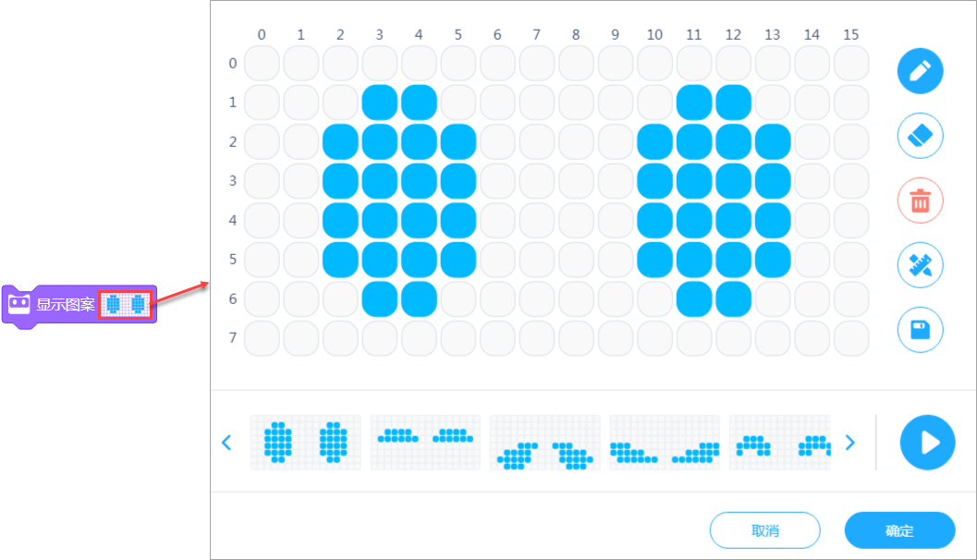Click the save floppy disk icon
977x560 pixels.
(x=920, y=330)
